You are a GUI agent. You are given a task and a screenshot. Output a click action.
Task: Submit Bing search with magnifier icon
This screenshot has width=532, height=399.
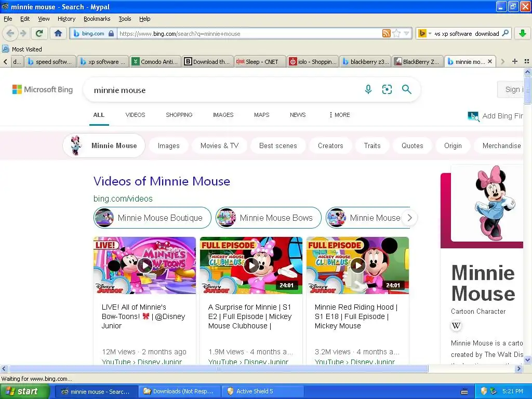(406, 89)
